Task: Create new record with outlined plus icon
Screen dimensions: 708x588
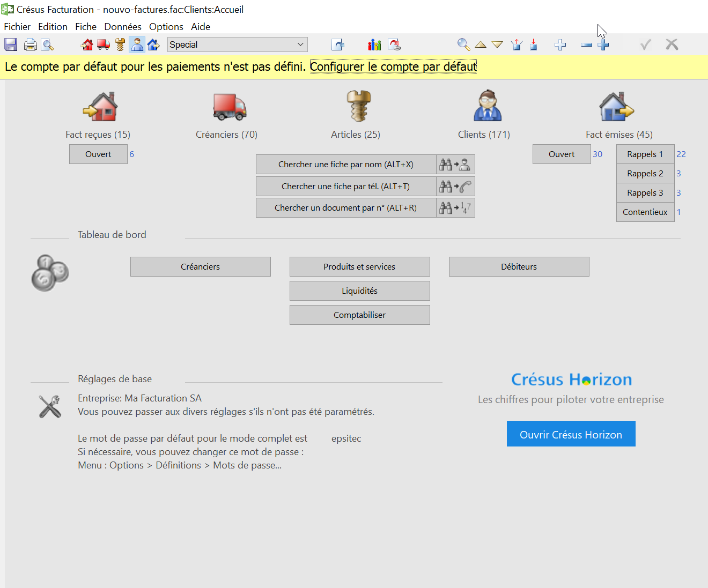Action: 560,44
